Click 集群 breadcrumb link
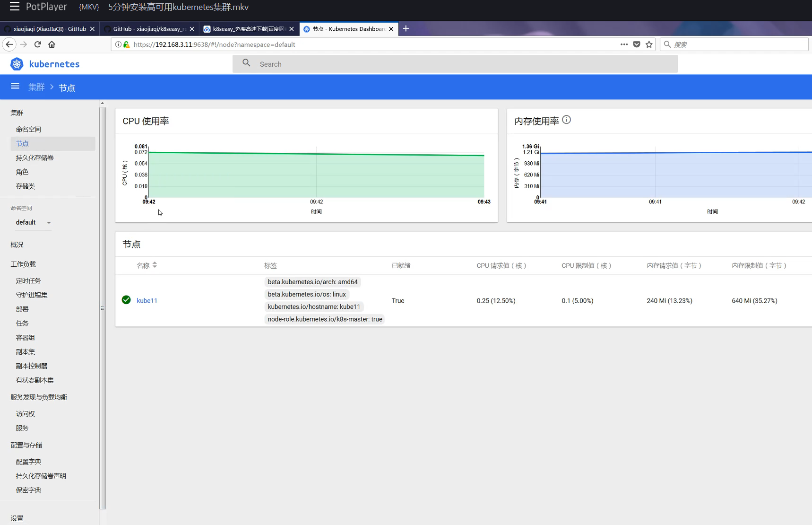 (x=36, y=87)
